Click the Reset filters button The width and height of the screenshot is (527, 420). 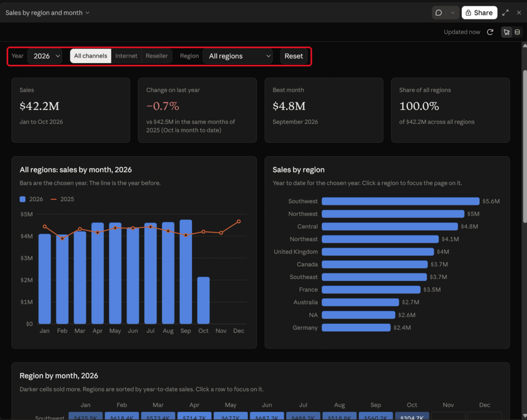(x=293, y=56)
